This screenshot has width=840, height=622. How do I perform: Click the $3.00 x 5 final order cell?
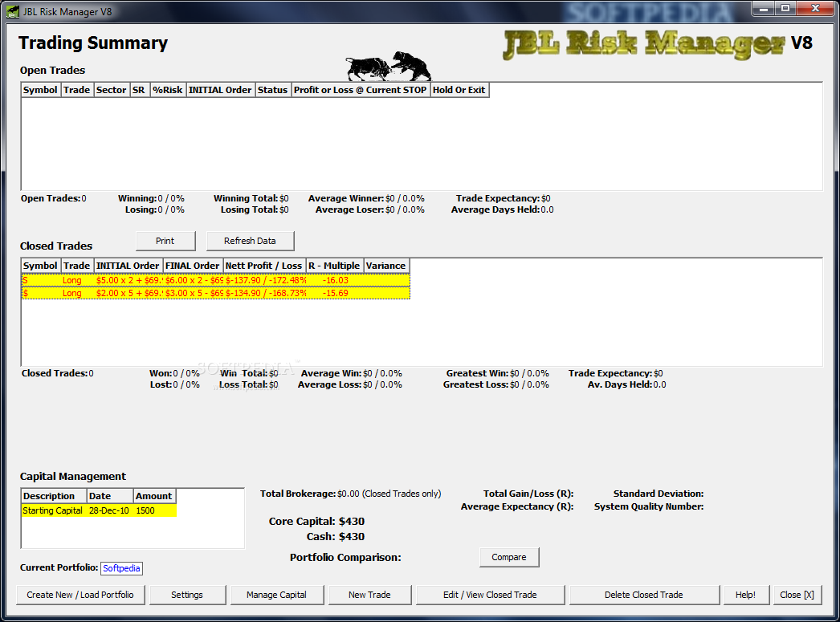[194, 293]
